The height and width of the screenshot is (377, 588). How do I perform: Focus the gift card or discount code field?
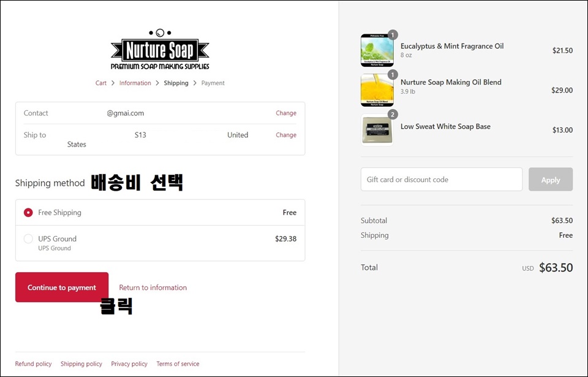click(442, 180)
